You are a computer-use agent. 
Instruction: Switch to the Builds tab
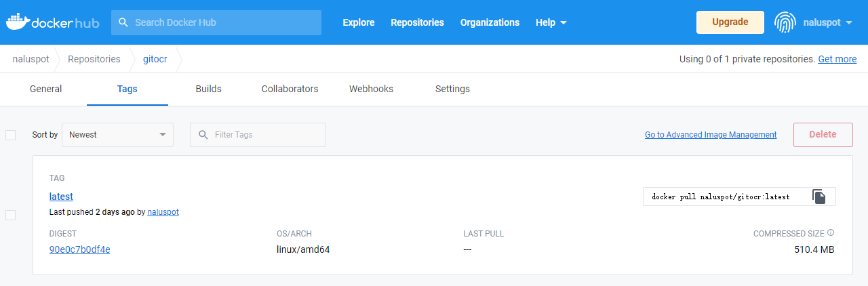click(x=208, y=89)
